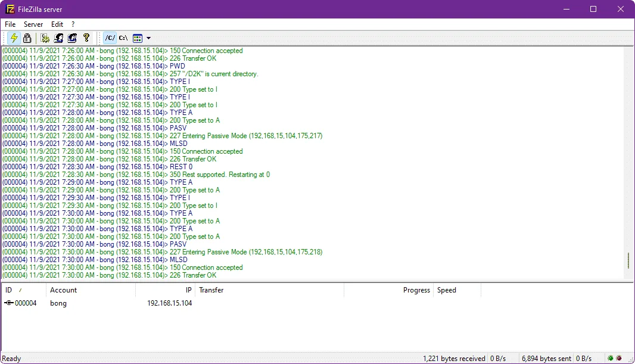Click 'Ready' status text

11,359
